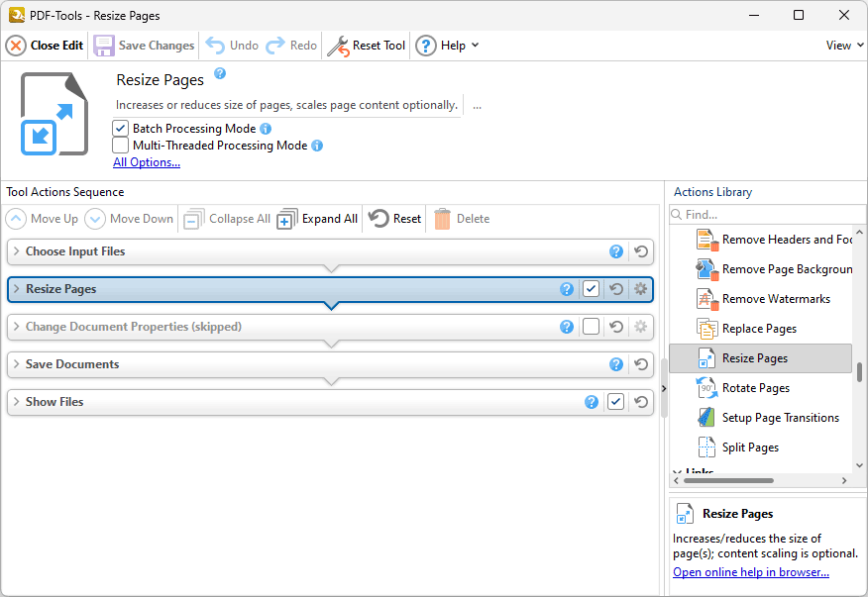Reset the Choose Input Files step

[x=641, y=251]
